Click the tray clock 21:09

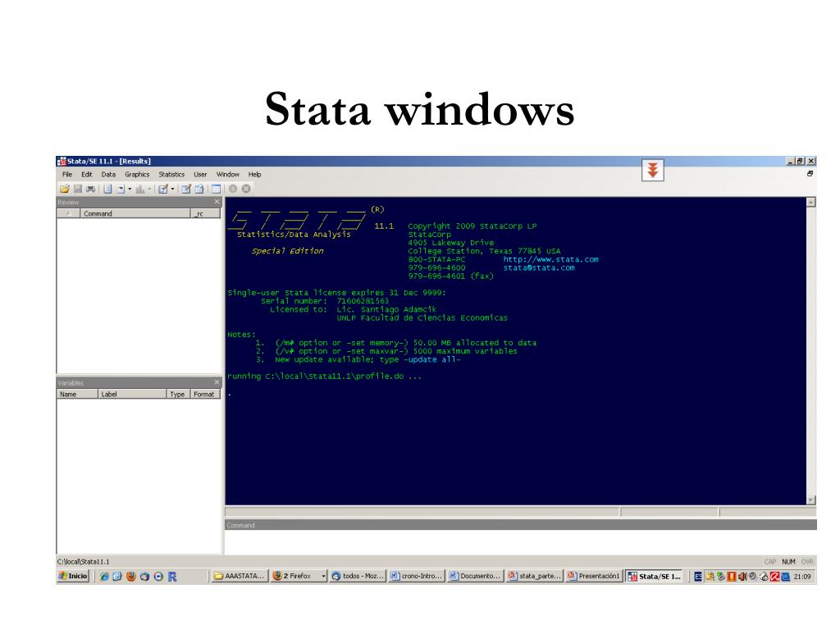click(802, 577)
